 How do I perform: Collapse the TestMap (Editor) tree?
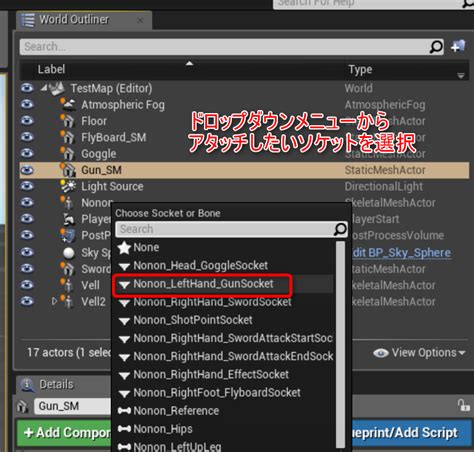tap(44, 88)
